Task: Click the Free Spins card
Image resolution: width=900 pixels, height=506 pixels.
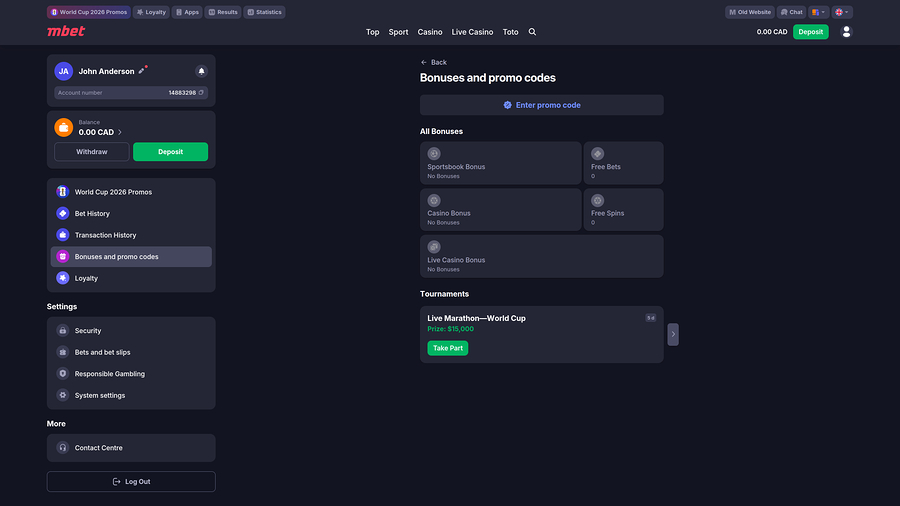Action: (623, 209)
